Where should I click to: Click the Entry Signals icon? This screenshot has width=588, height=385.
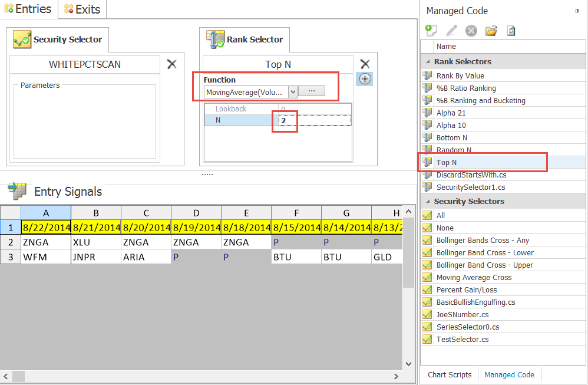click(x=17, y=190)
